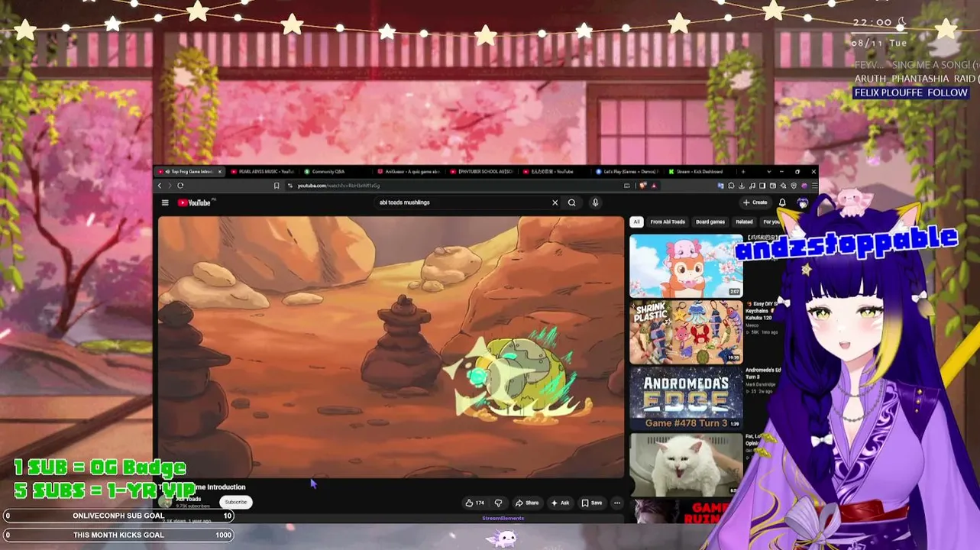980x550 pixels.
Task: Select the From Abi Toads chip
Action: click(668, 222)
